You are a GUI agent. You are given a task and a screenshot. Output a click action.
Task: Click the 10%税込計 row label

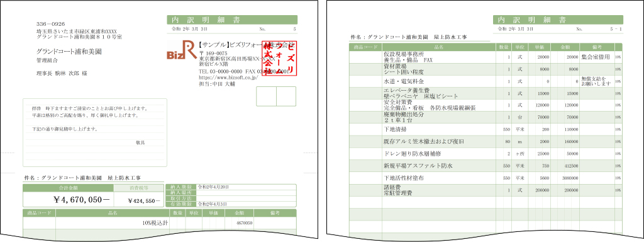pos(155,222)
